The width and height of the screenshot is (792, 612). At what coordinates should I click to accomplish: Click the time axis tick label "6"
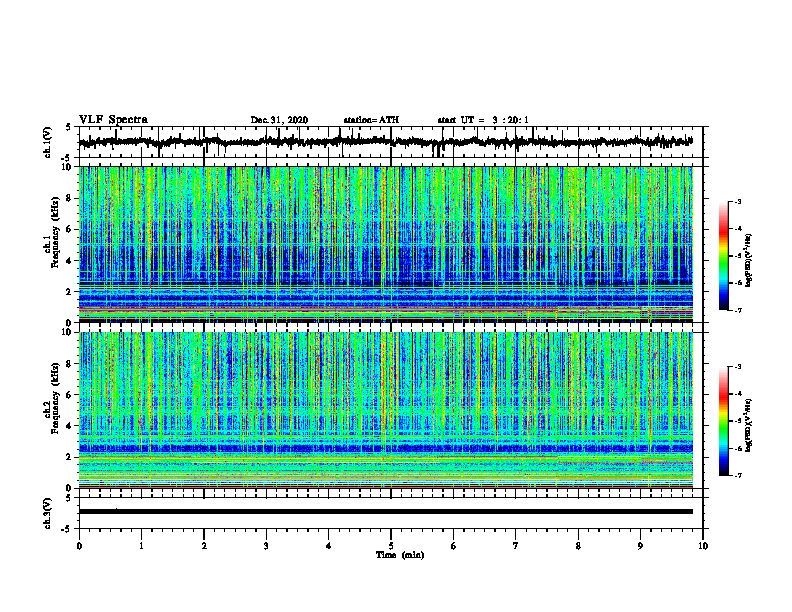pos(454,546)
